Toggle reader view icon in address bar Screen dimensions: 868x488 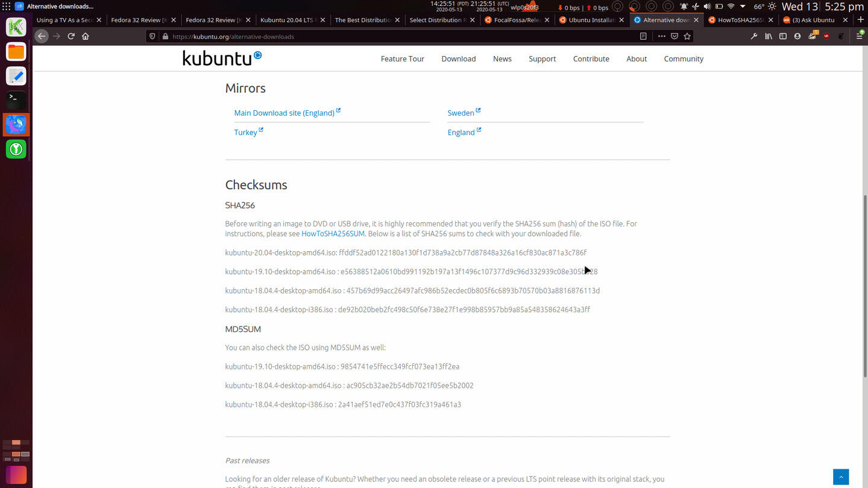(x=643, y=36)
